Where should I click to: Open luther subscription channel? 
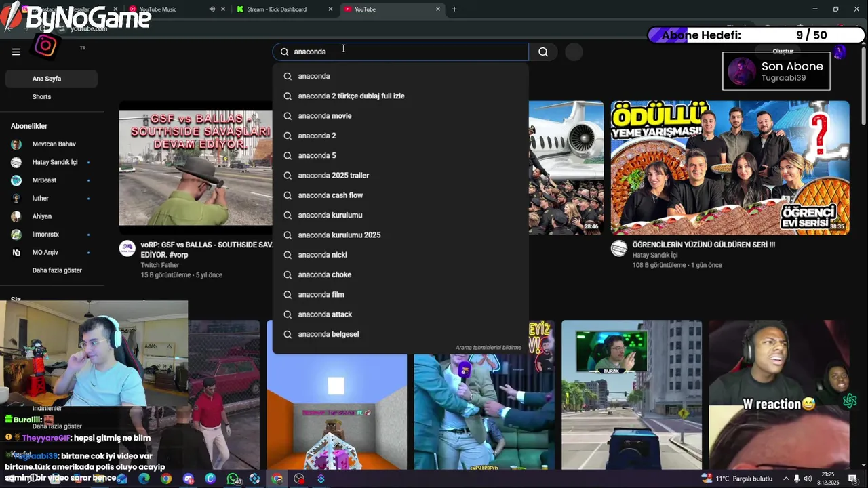[x=52, y=199]
